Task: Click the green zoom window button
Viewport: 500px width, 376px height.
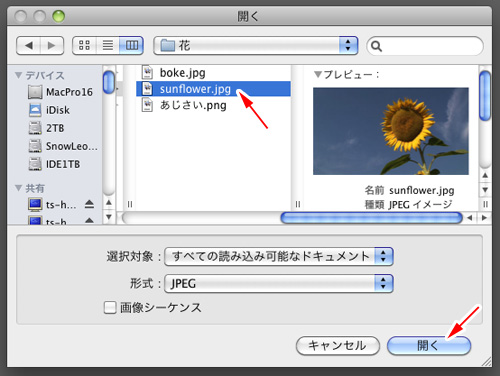Action: (x=59, y=16)
